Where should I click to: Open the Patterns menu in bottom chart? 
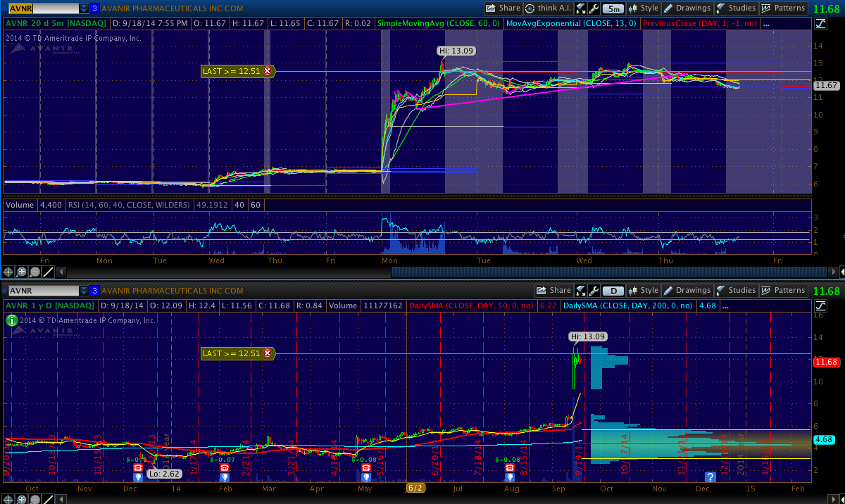[784, 290]
